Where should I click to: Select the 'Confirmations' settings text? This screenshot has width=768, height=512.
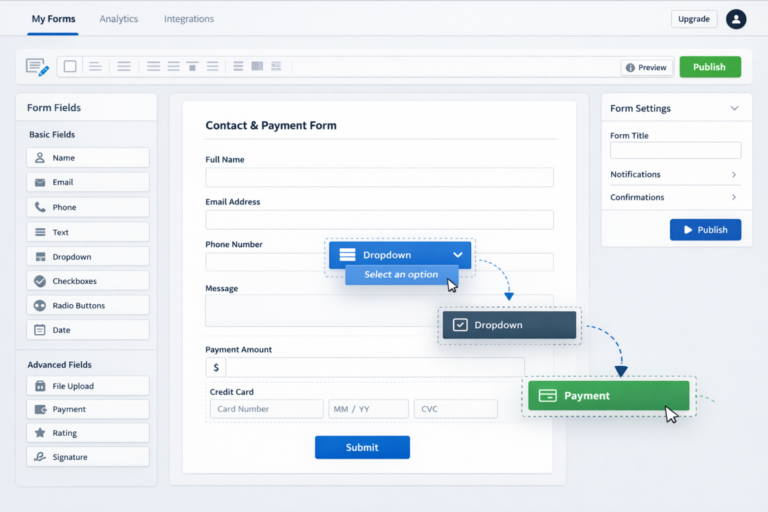pos(637,197)
